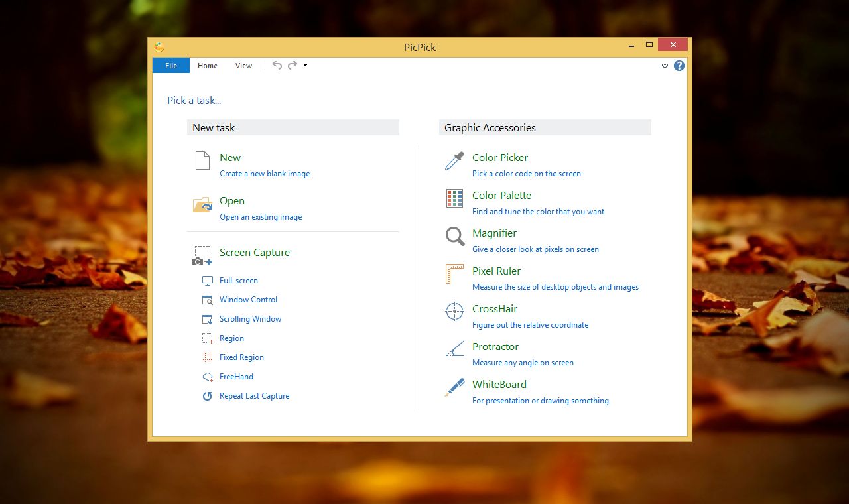Choose Open to load existing image

point(232,201)
